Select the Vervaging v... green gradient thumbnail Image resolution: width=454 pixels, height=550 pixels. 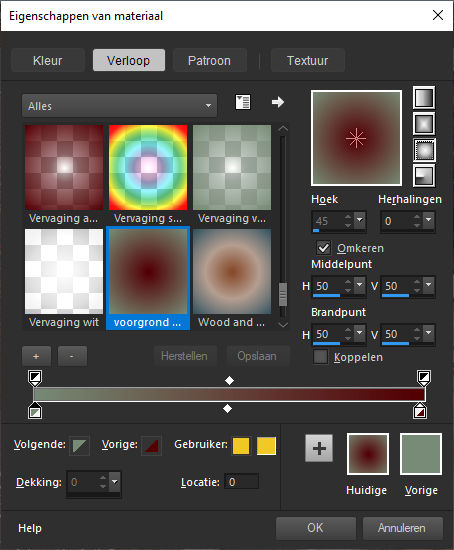[x=232, y=167]
